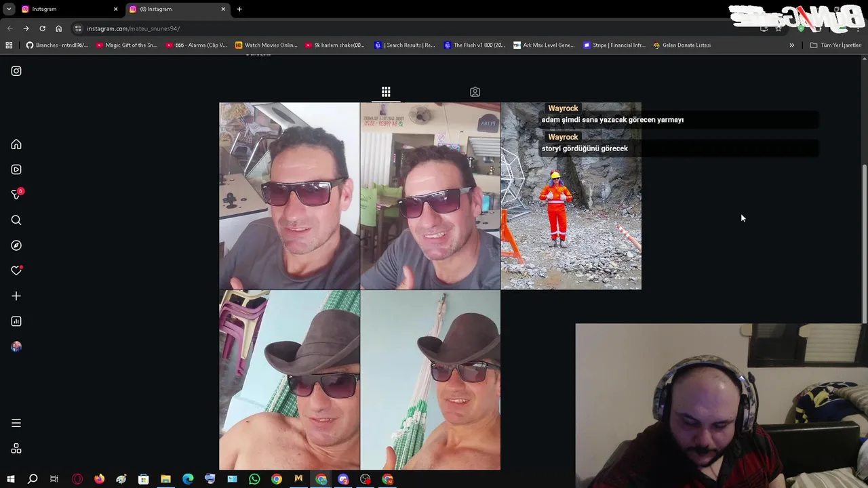Launch Firefox from taskbar
This screenshot has height=488, width=868.
click(99, 479)
